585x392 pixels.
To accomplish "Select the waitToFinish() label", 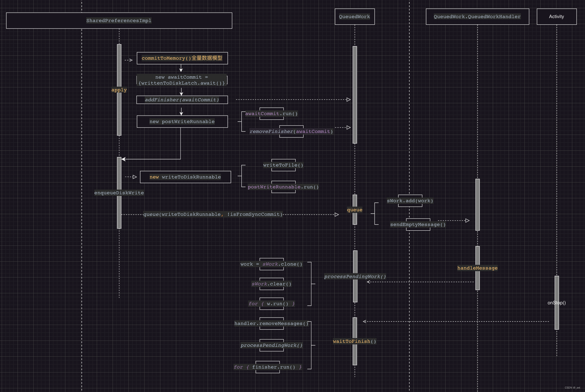I will [355, 341].
